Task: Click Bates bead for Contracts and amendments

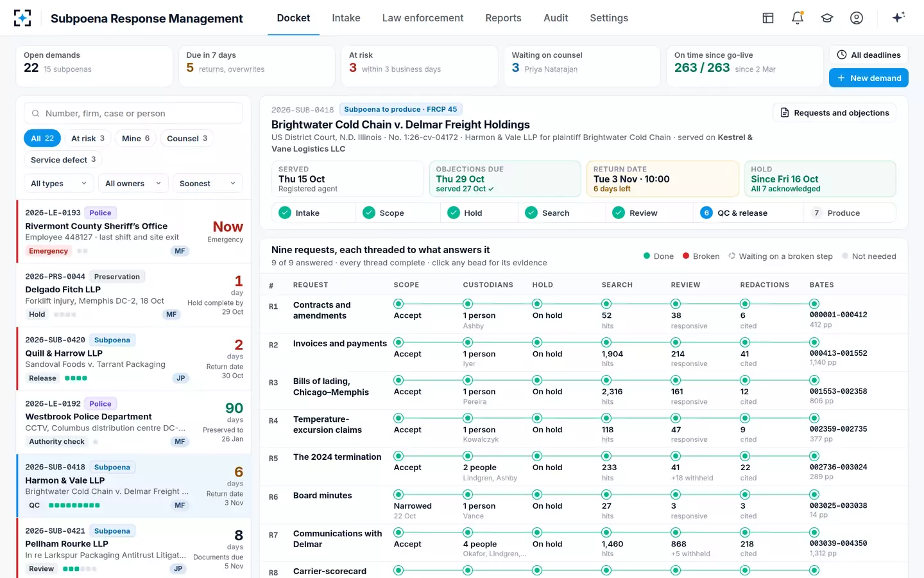Action: pyautogui.click(x=814, y=304)
